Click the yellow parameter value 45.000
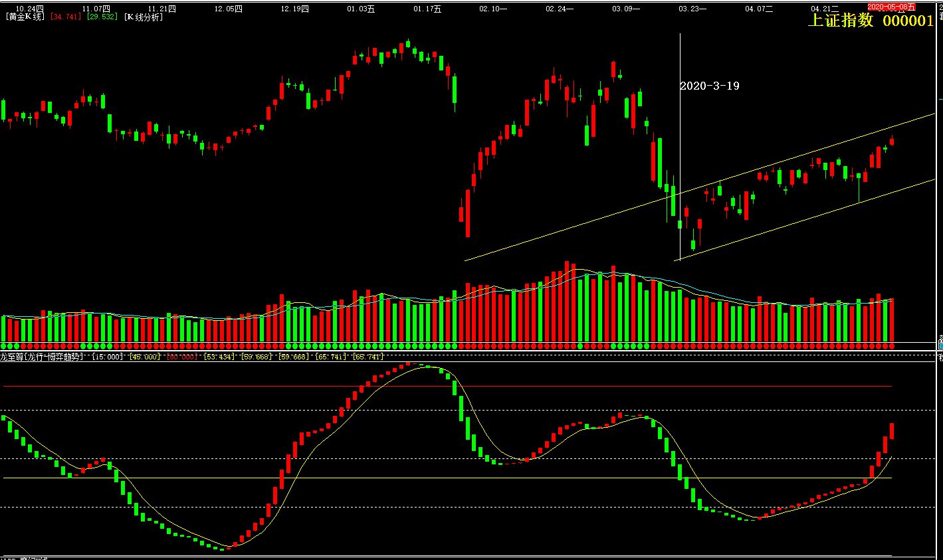The image size is (943, 560). click(x=144, y=357)
